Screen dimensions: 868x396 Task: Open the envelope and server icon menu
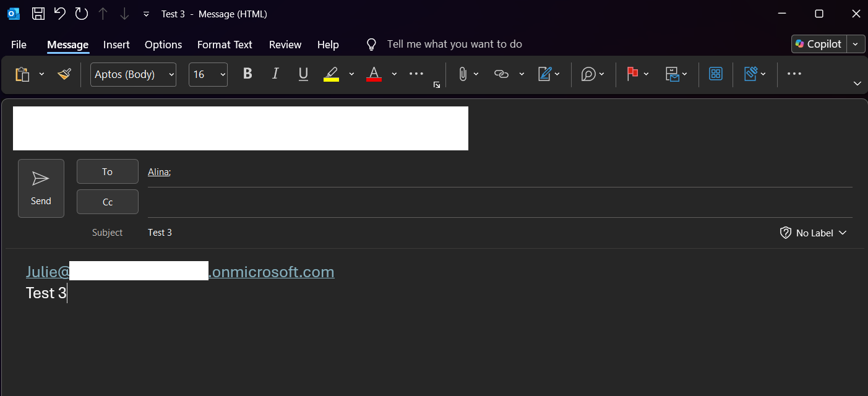point(676,74)
